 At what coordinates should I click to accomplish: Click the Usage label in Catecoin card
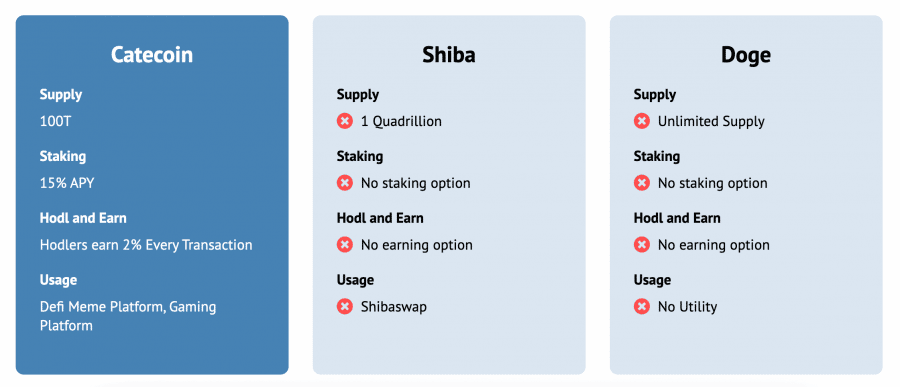pyautogui.click(x=59, y=280)
